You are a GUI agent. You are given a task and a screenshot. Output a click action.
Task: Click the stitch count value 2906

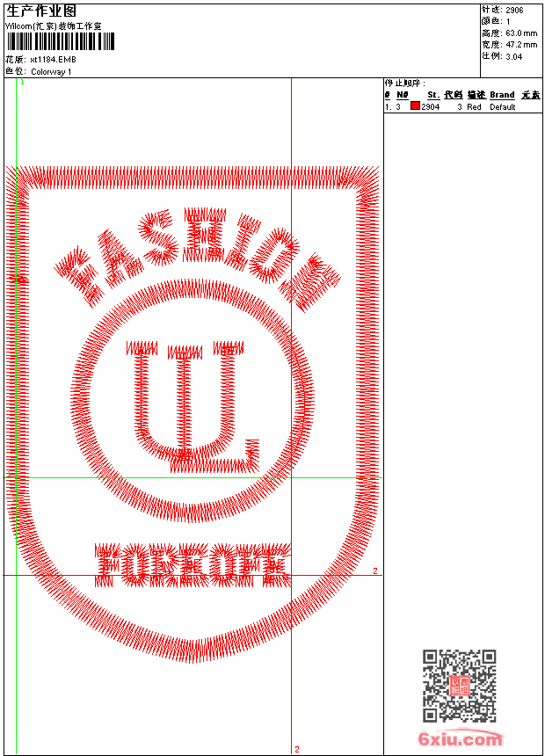[x=514, y=11]
